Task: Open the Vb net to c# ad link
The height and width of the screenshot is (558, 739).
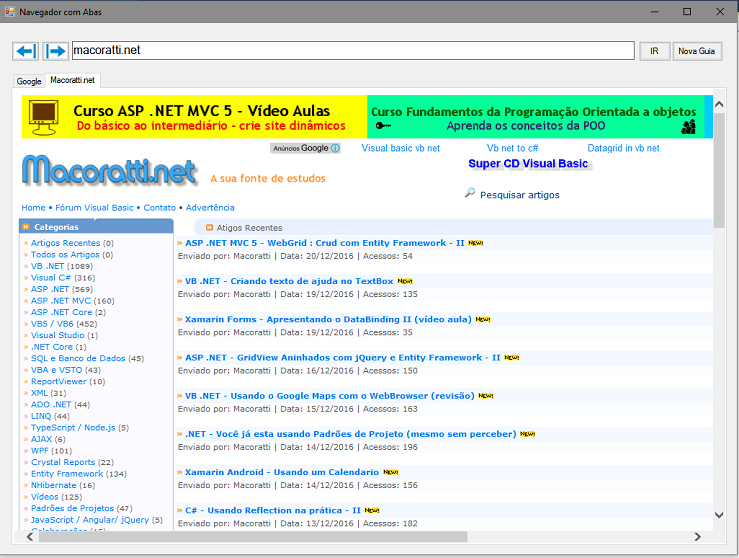Action: [512, 148]
